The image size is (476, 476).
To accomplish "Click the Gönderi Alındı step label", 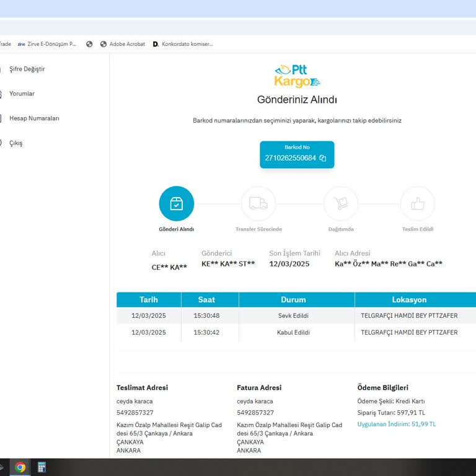I will [x=177, y=229].
